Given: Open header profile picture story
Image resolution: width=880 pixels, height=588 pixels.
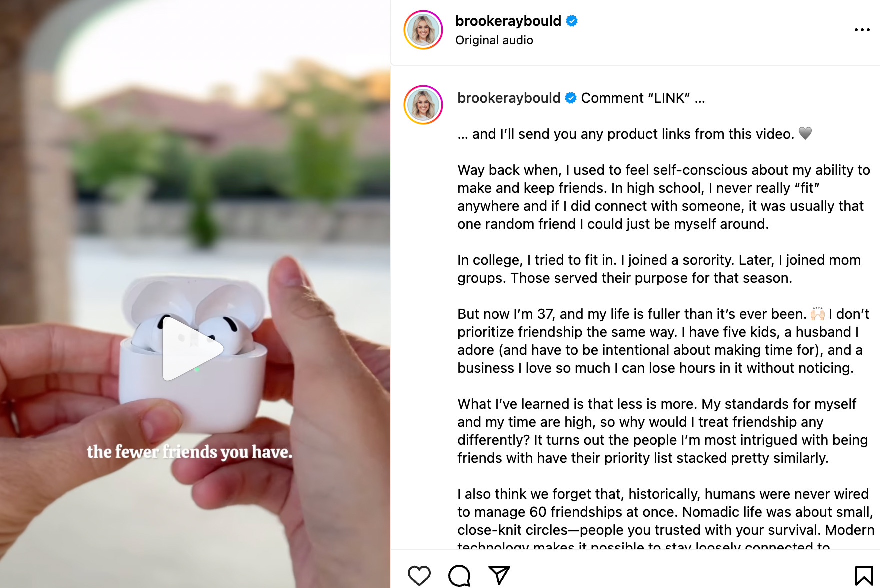Looking at the screenshot, I should pyautogui.click(x=423, y=30).
